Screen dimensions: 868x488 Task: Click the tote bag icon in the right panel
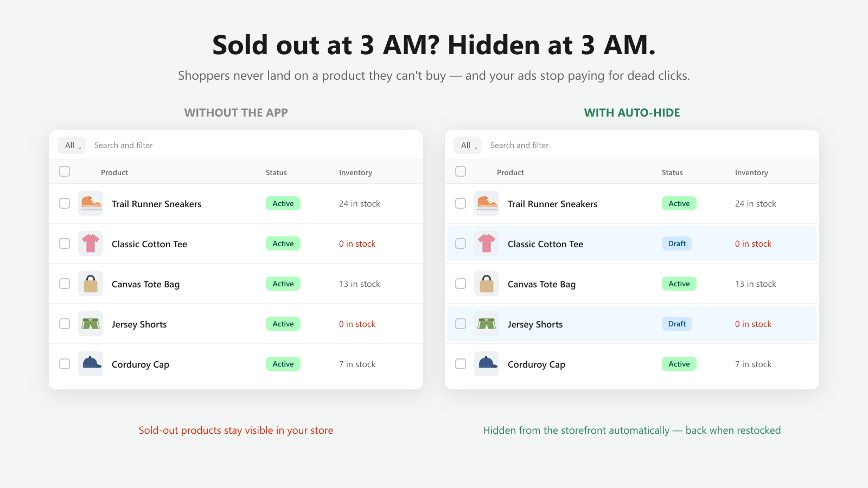[x=487, y=284]
